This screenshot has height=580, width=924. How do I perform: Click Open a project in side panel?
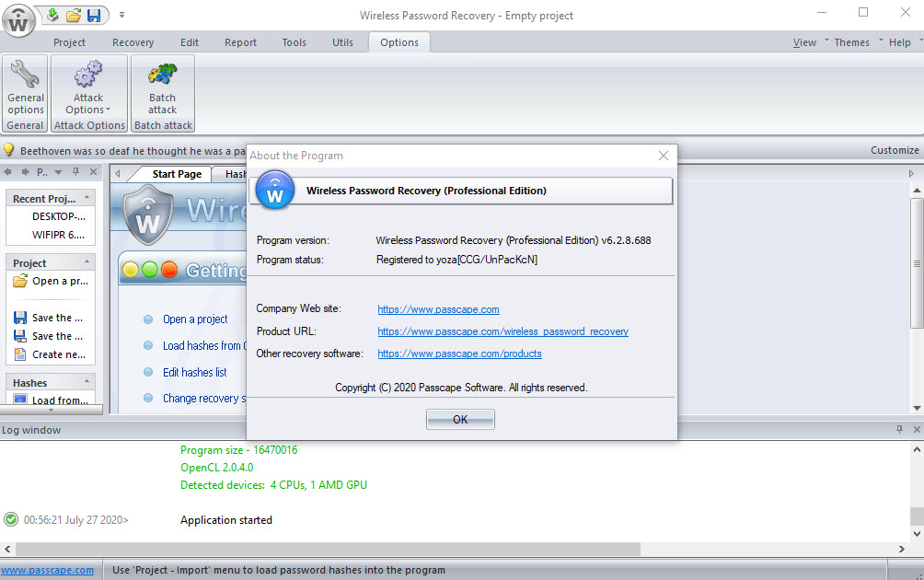(x=51, y=281)
